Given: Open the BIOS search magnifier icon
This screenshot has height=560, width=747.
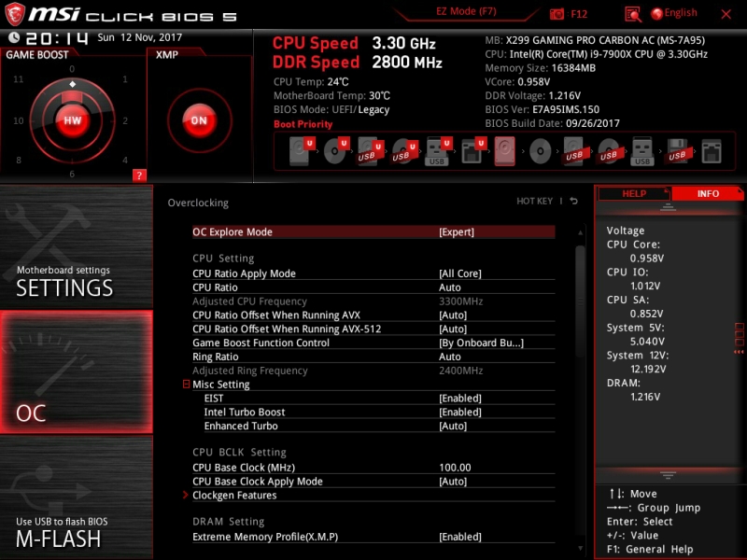Looking at the screenshot, I should tap(633, 14).
